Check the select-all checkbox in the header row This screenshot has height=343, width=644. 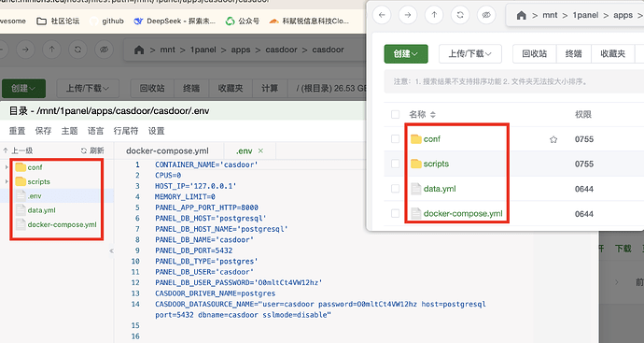[x=395, y=114]
